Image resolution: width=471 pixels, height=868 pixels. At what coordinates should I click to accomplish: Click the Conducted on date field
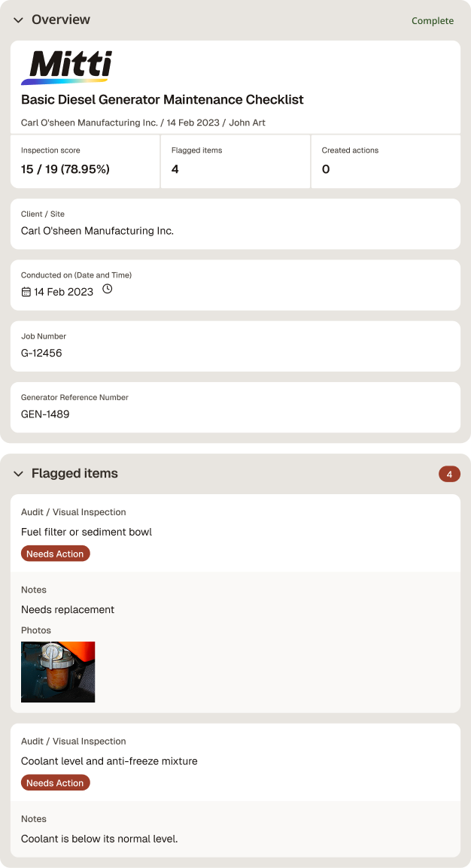235,285
